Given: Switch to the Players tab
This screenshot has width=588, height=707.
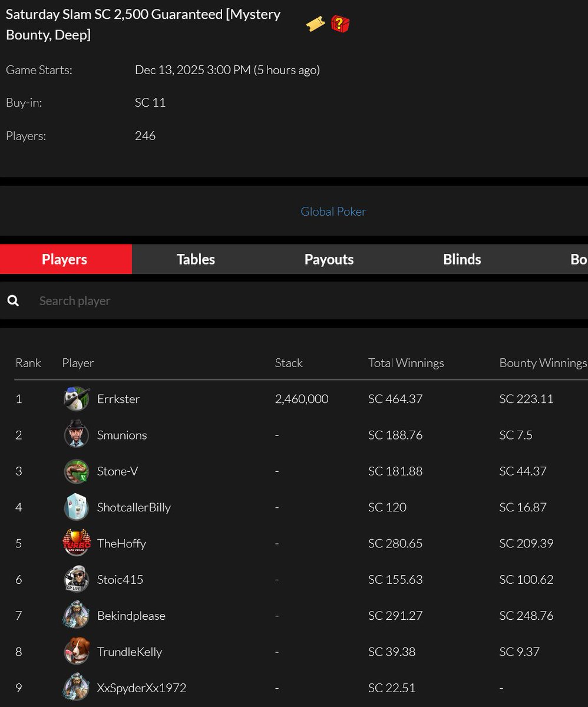Looking at the screenshot, I should click(65, 259).
